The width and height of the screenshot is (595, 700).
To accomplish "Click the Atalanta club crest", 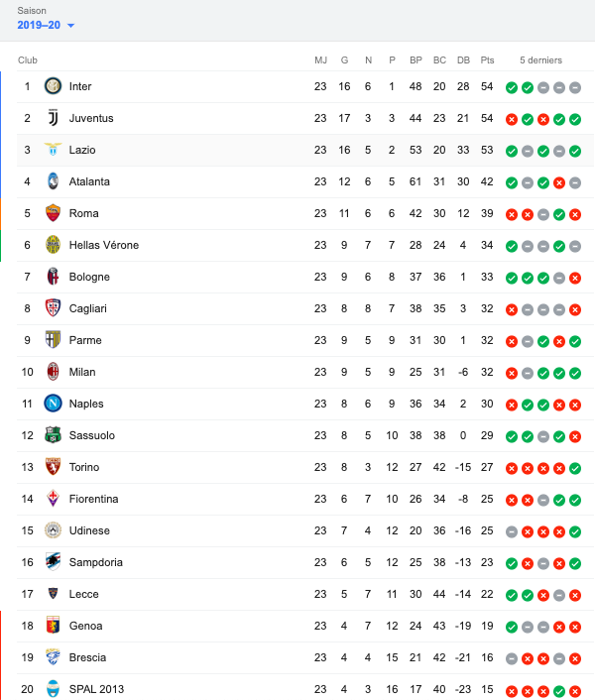I will coord(53,181).
